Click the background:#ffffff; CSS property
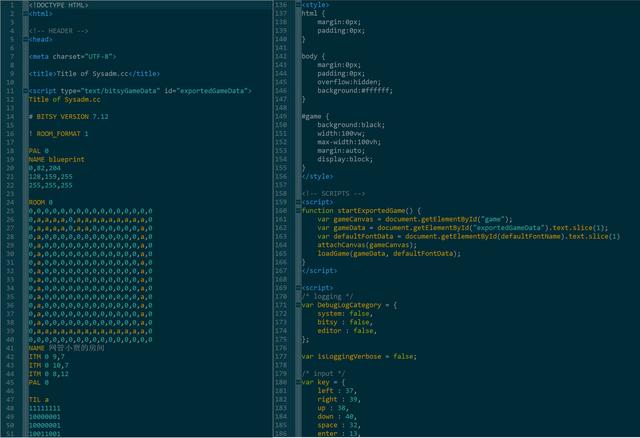The image size is (640, 438). click(x=355, y=90)
